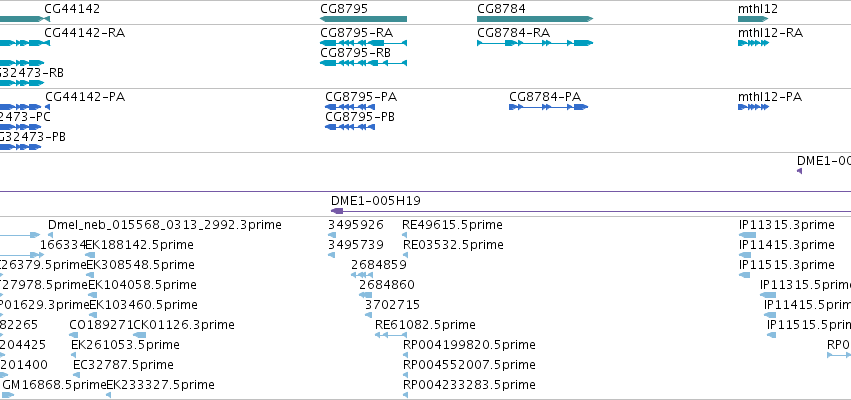Click the IP11315.3prime EST bar
851x400 pixels.
747,235
